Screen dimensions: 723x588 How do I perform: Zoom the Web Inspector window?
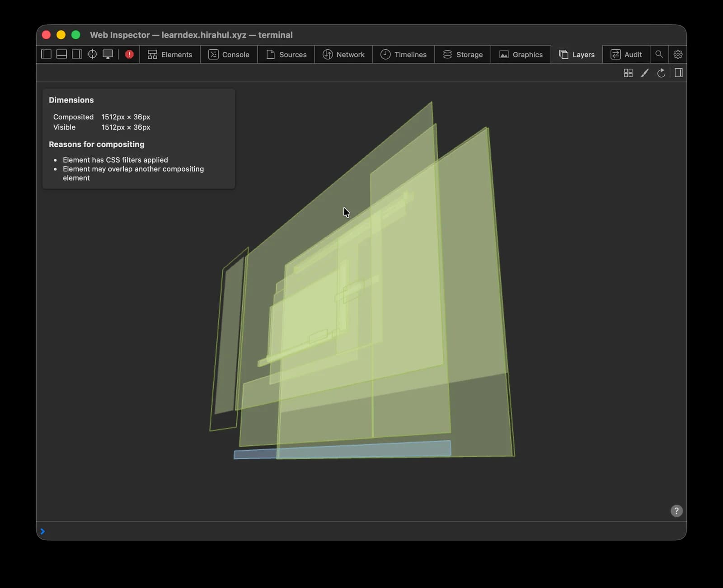tap(76, 35)
